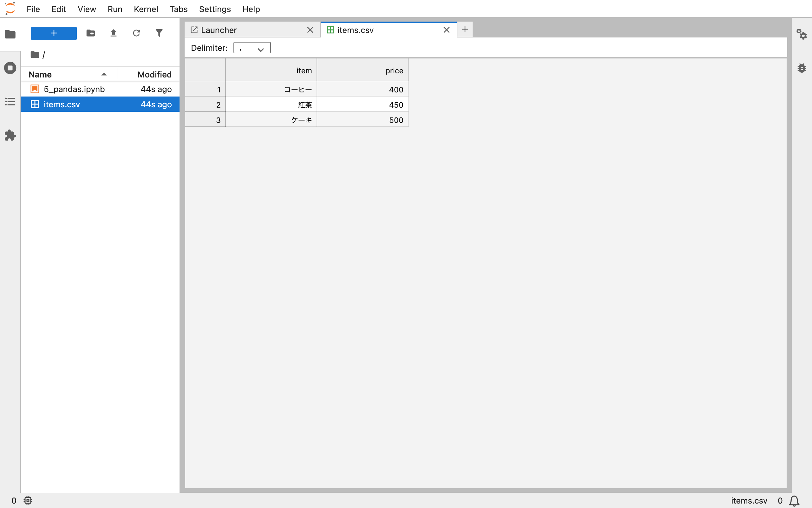
Task: Select the cell containing ケーキ
Action: click(271, 120)
